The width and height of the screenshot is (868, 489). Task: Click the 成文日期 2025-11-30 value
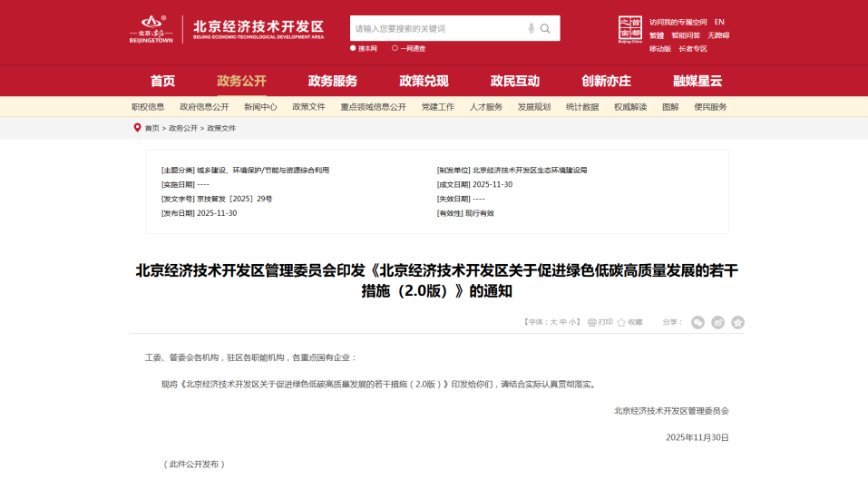[x=493, y=184]
